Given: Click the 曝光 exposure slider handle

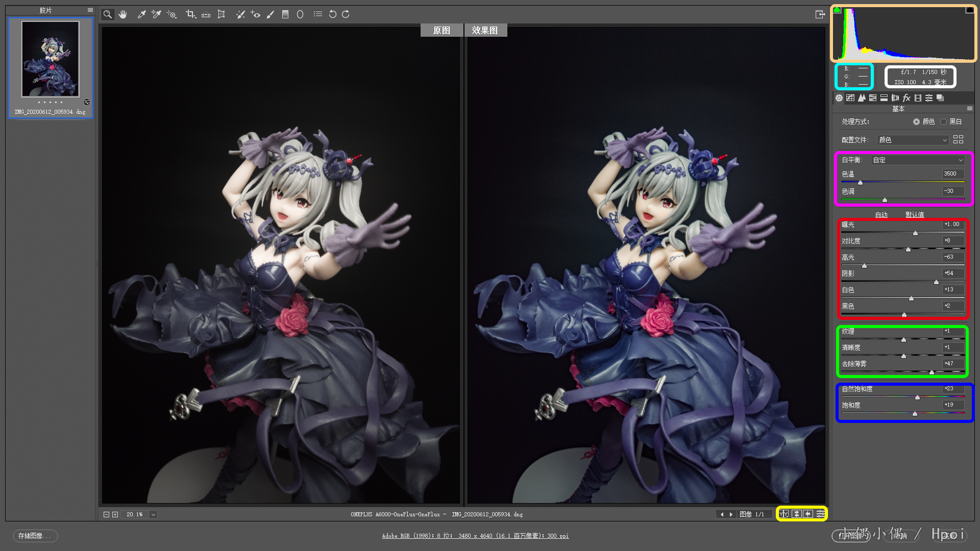Looking at the screenshot, I should pos(915,233).
